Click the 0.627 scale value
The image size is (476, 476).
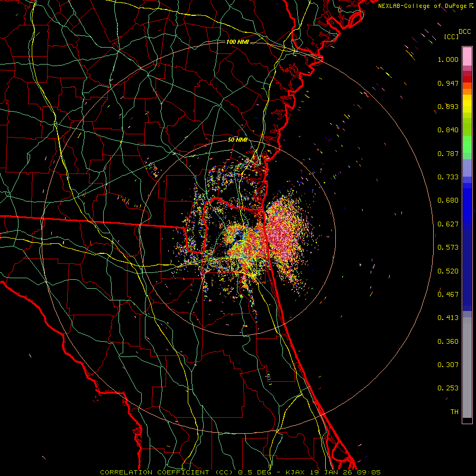point(448,224)
